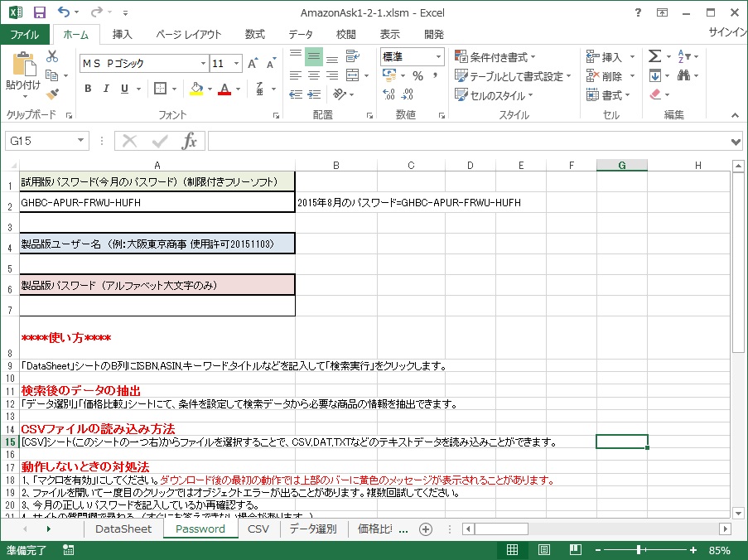
Task: Open the CSV sheet tab
Action: [x=258, y=529]
